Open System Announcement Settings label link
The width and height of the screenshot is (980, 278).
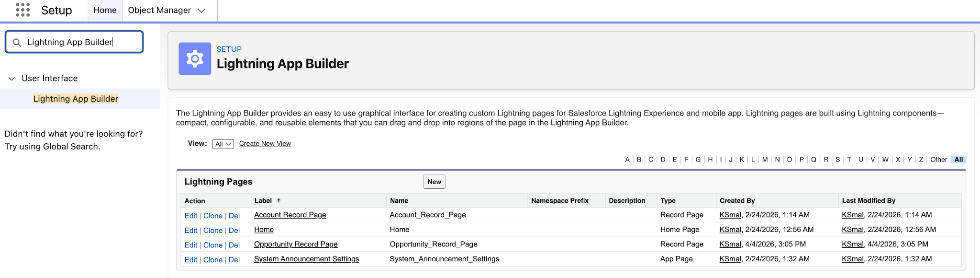(x=306, y=259)
